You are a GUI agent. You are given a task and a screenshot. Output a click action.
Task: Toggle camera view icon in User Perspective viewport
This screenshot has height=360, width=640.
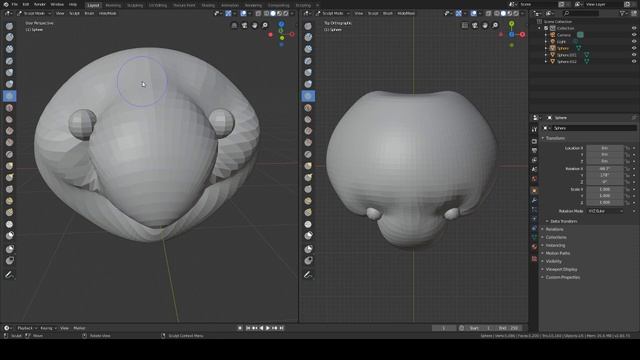[x=244, y=25]
